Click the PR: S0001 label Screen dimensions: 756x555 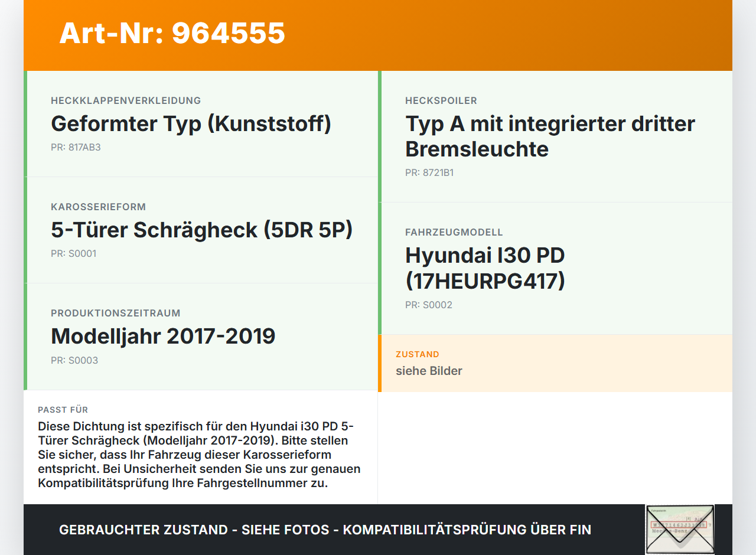tap(74, 253)
